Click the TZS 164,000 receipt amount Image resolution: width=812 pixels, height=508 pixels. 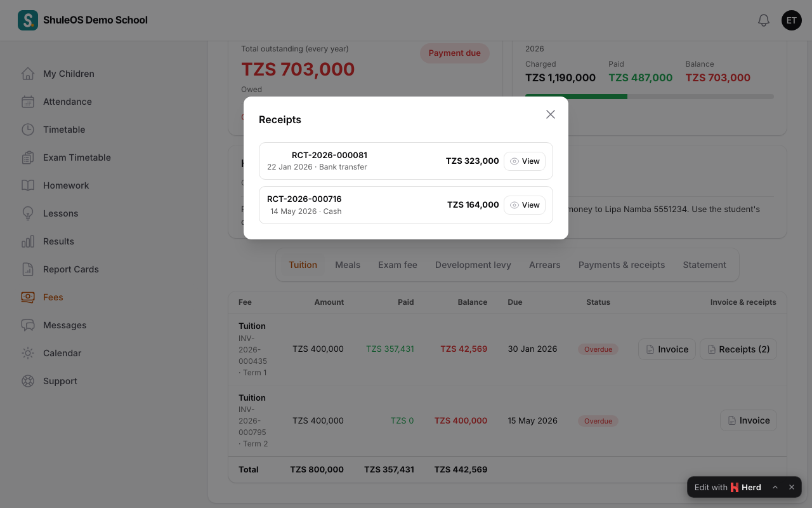point(473,205)
